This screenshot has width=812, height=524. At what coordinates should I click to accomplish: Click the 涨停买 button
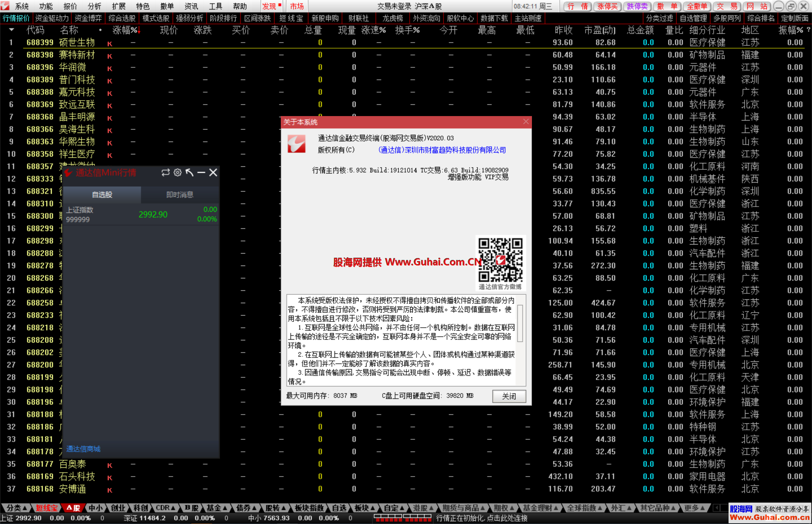[607, 6]
